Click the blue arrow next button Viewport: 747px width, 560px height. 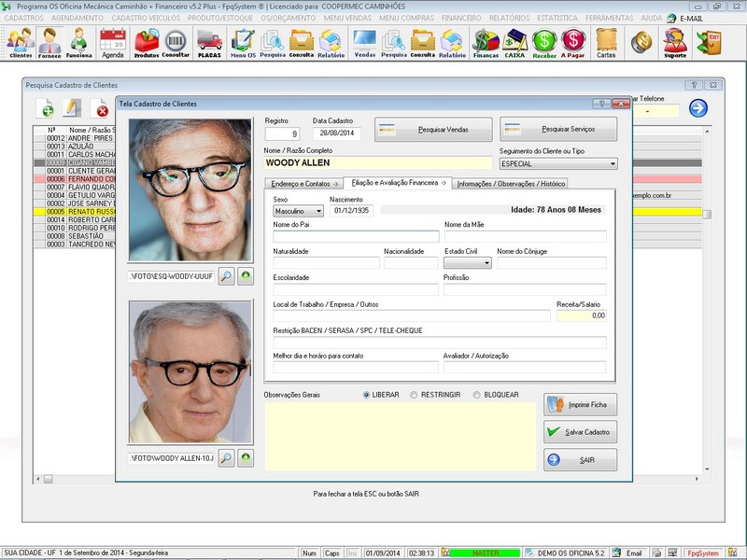[698, 108]
